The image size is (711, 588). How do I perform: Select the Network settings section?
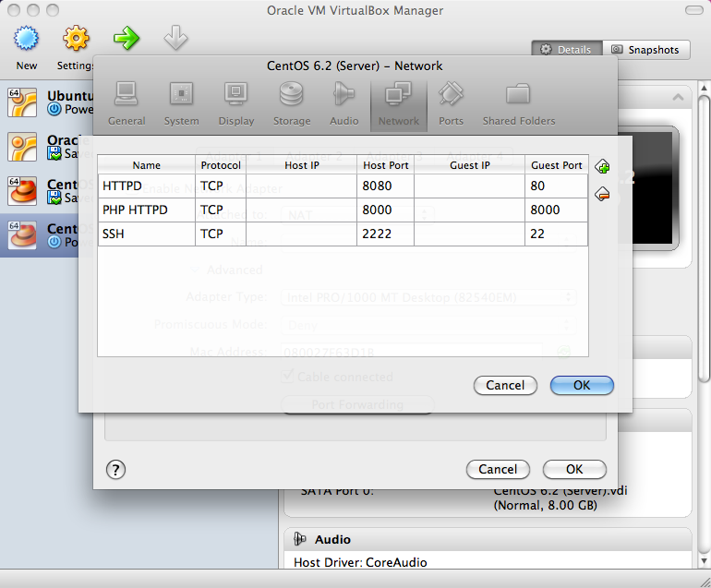[x=399, y=105]
